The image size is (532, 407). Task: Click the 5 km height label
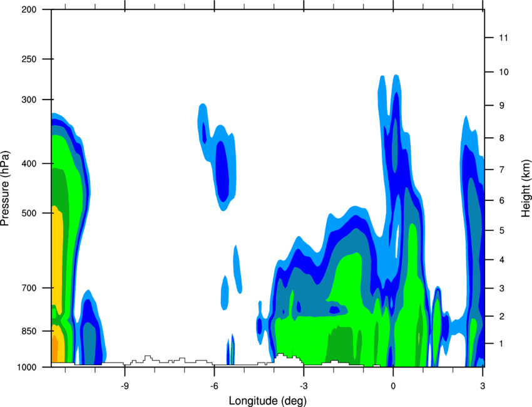[502, 230]
